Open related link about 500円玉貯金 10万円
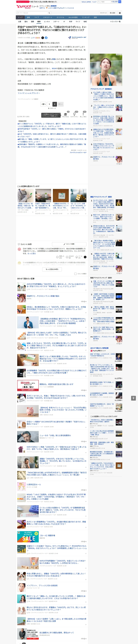Screen dimensions: 138x644 pos(52,130)
